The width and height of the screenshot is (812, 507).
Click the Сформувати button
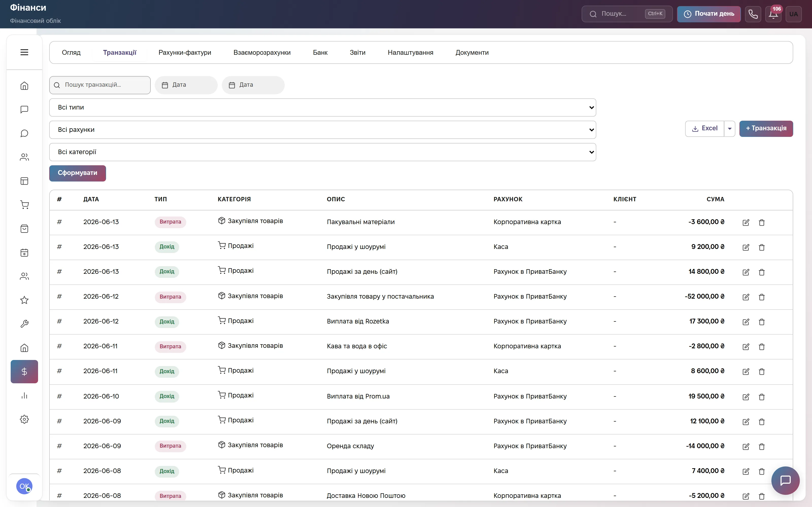pyautogui.click(x=77, y=173)
